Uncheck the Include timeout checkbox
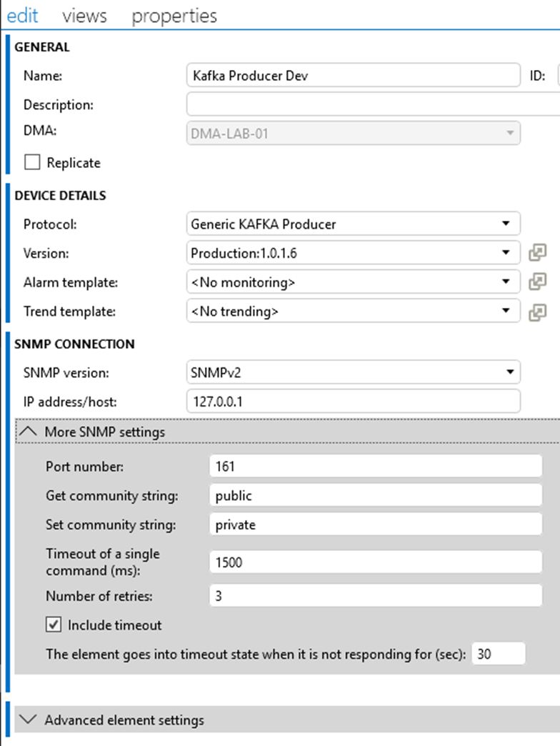This screenshot has width=560, height=746. click(54, 625)
